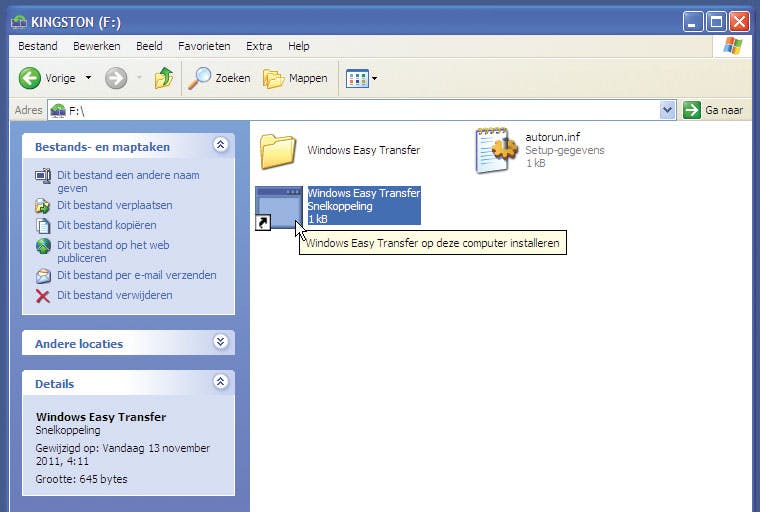Expand the address bar dropdown arrow
Screen dimensions: 760x512
pos(667,111)
